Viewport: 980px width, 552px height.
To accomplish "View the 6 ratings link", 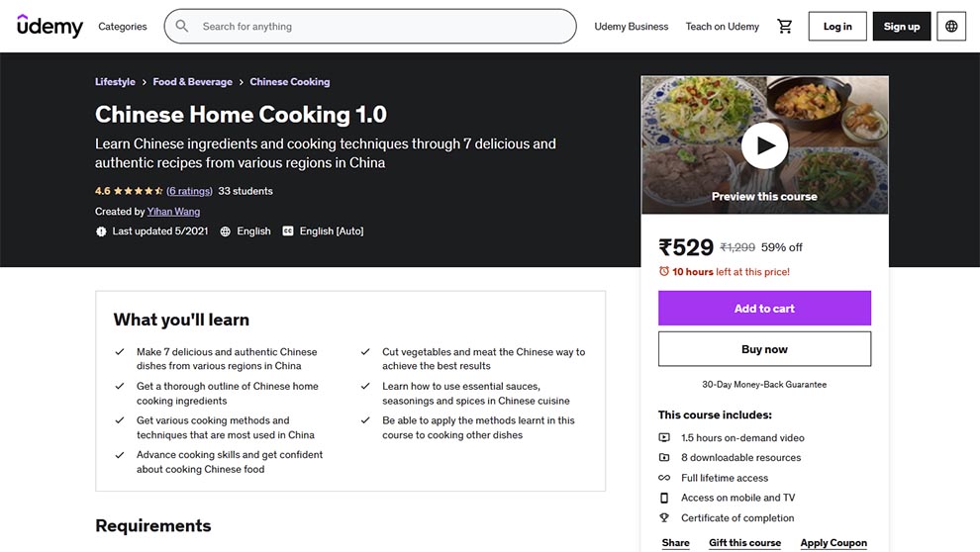I will 189,191.
